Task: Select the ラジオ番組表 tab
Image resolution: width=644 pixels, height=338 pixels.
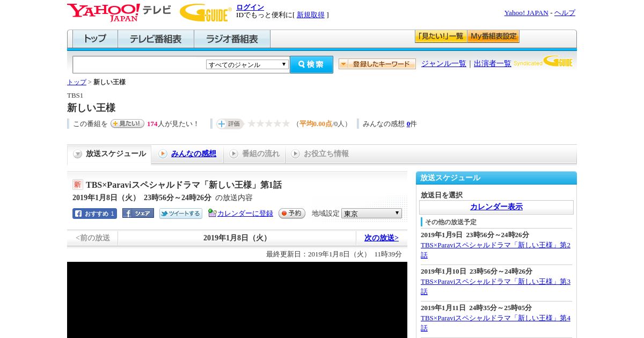Action: tap(232, 39)
